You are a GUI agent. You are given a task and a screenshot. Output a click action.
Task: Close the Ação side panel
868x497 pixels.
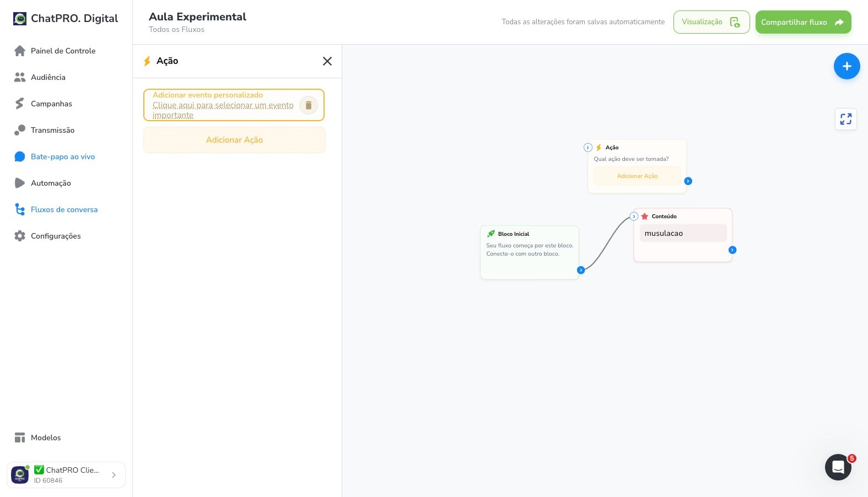[x=327, y=61]
